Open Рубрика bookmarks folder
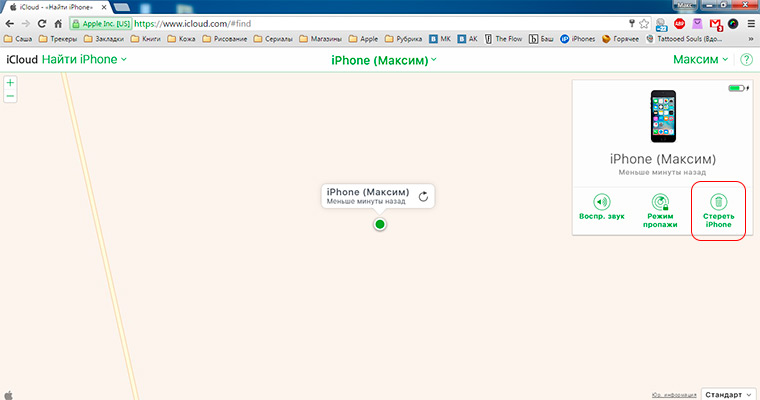The height and width of the screenshot is (400, 760). point(403,39)
